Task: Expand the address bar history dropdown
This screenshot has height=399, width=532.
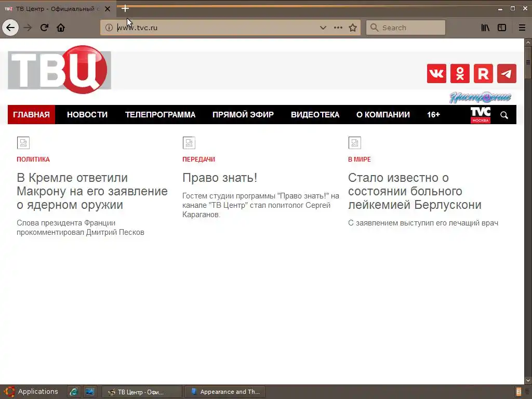Action: [323, 28]
